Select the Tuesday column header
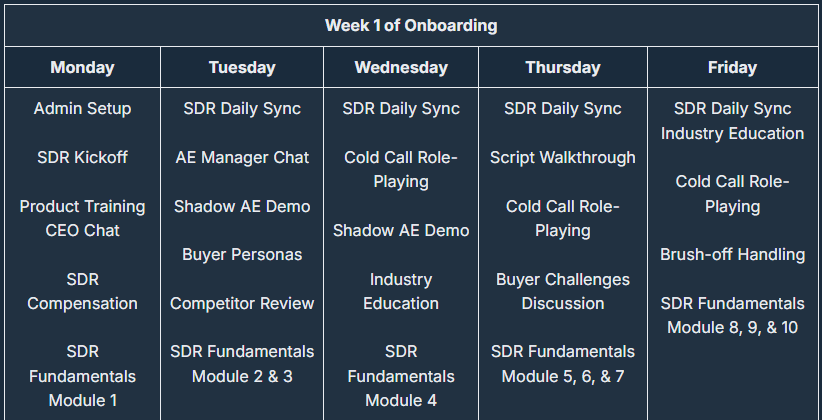This screenshot has width=822, height=420. point(242,68)
